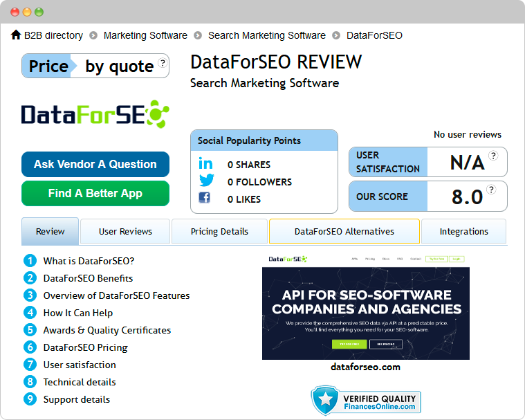Click the DataForSEO breadcrumb link

pos(374,35)
